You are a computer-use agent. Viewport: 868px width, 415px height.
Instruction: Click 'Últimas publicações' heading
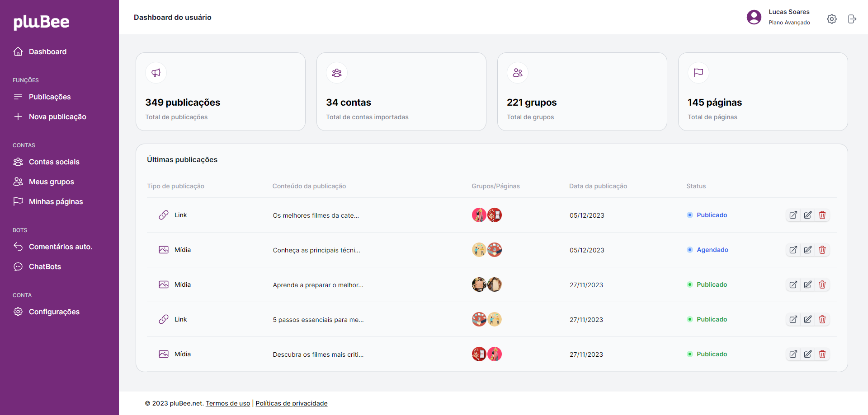click(182, 159)
